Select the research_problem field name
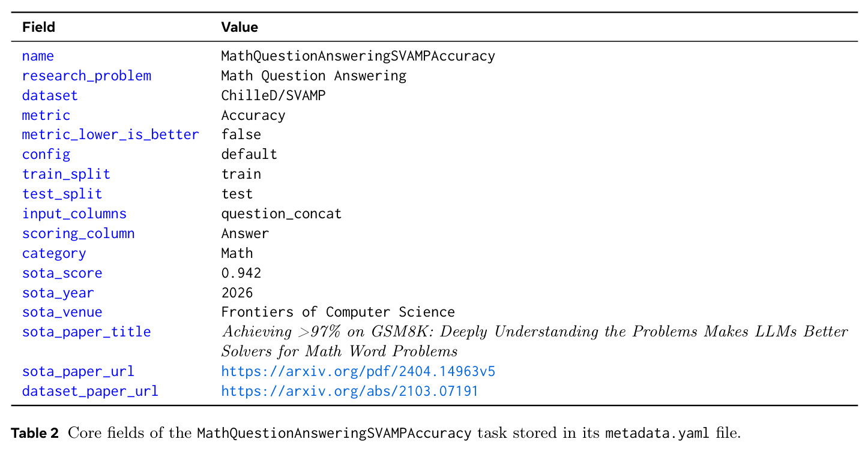 (x=86, y=76)
